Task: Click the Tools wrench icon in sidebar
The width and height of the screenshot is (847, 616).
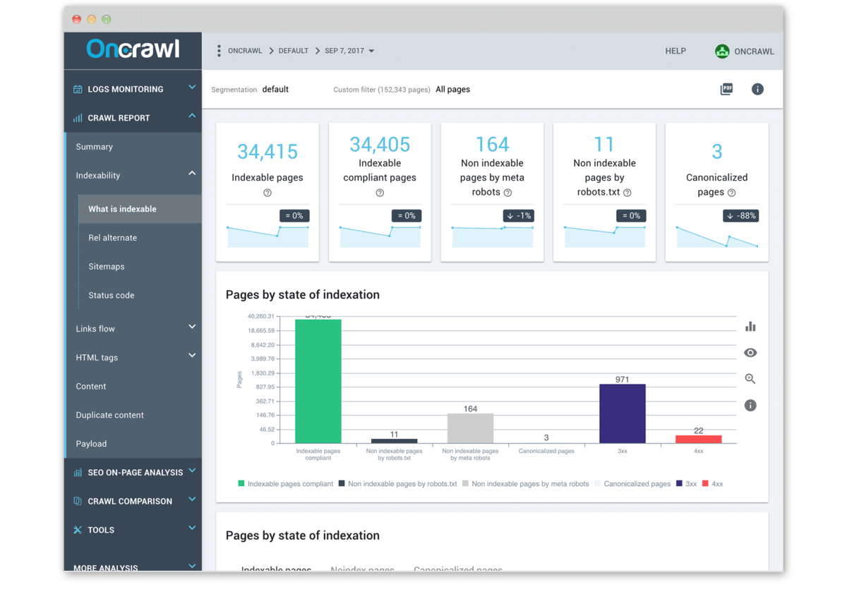Action: click(76, 530)
